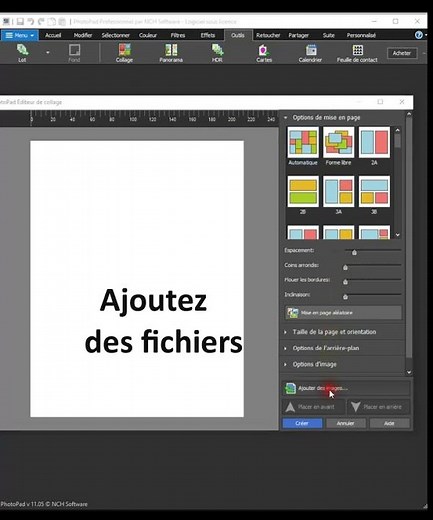Image resolution: width=433 pixels, height=520 pixels.
Task: Open the Menu dropdown button
Action: [20, 35]
